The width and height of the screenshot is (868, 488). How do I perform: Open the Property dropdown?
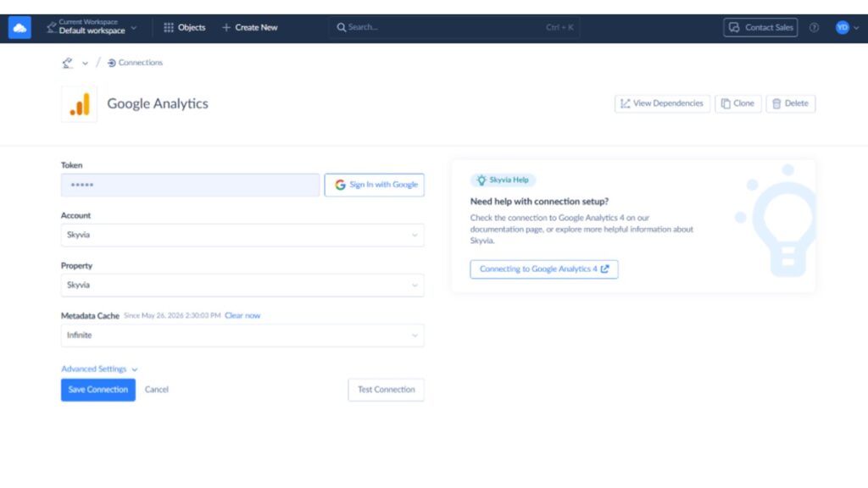pos(242,286)
